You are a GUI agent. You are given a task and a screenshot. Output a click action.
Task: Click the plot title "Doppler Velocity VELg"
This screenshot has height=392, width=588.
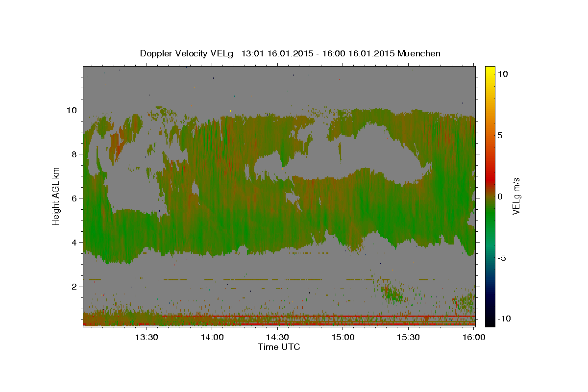pyautogui.click(x=186, y=53)
